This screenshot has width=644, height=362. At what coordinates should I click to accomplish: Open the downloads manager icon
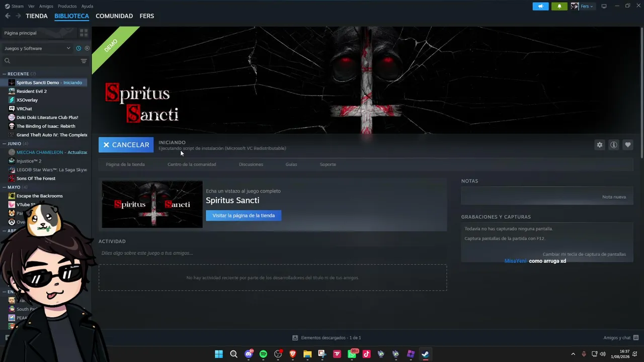point(295,338)
